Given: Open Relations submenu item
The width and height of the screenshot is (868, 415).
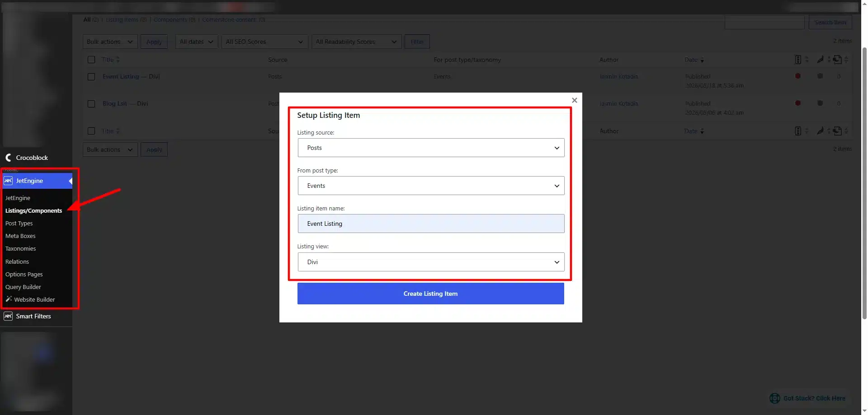Looking at the screenshot, I should tap(17, 261).
